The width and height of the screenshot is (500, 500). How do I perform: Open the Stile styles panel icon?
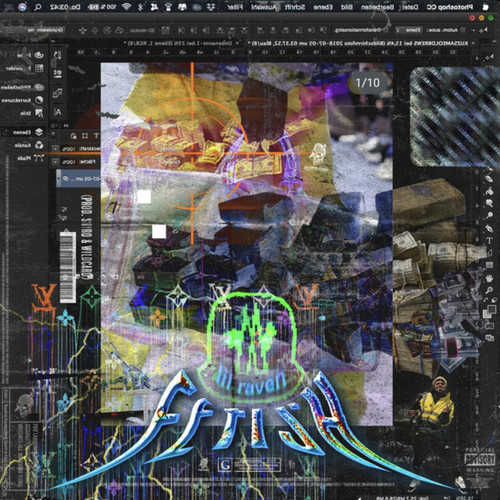[x=39, y=113]
